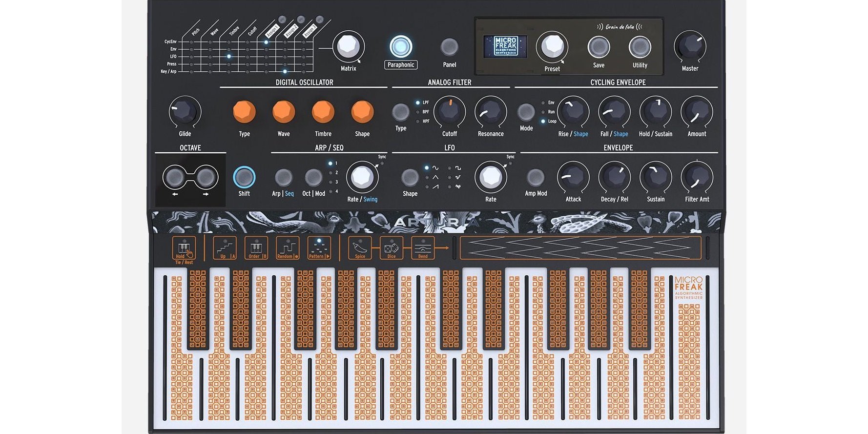Select the square wave LFO shape icon
This screenshot has height=434, width=868.
[x=458, y=168]
